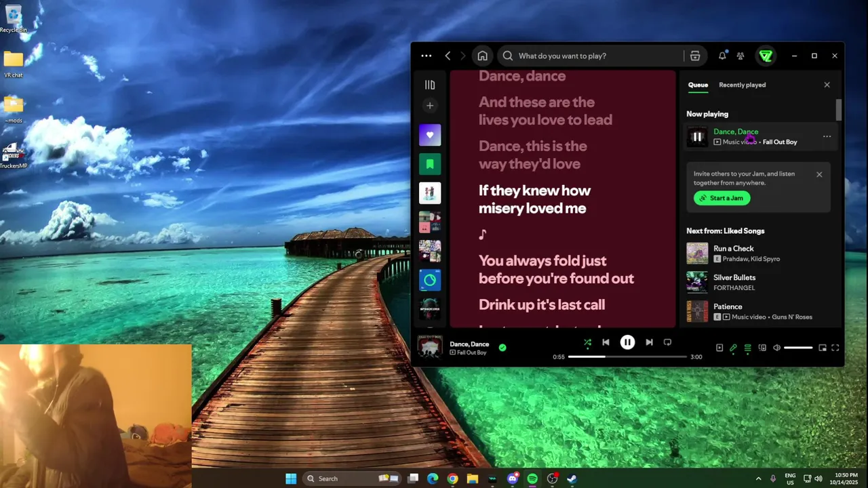This screenshot has height=488, width=868.
Task: Close the queue panel
Action: (x=827, y=85)
